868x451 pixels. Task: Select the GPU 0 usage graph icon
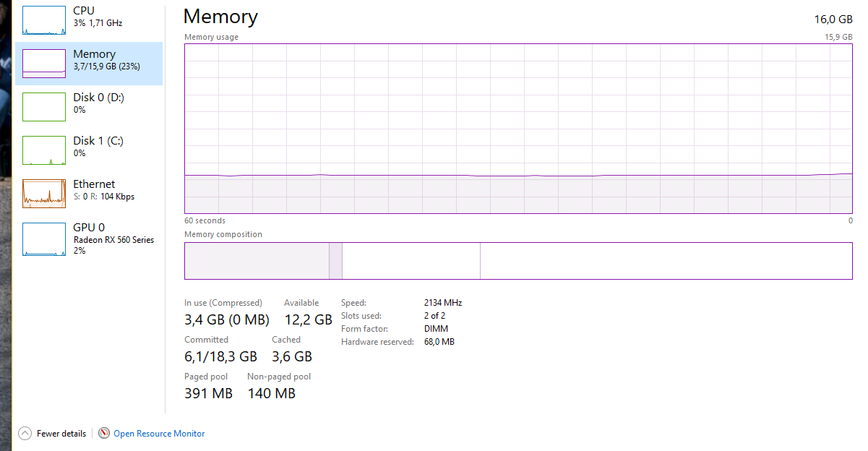coord(44,239)
